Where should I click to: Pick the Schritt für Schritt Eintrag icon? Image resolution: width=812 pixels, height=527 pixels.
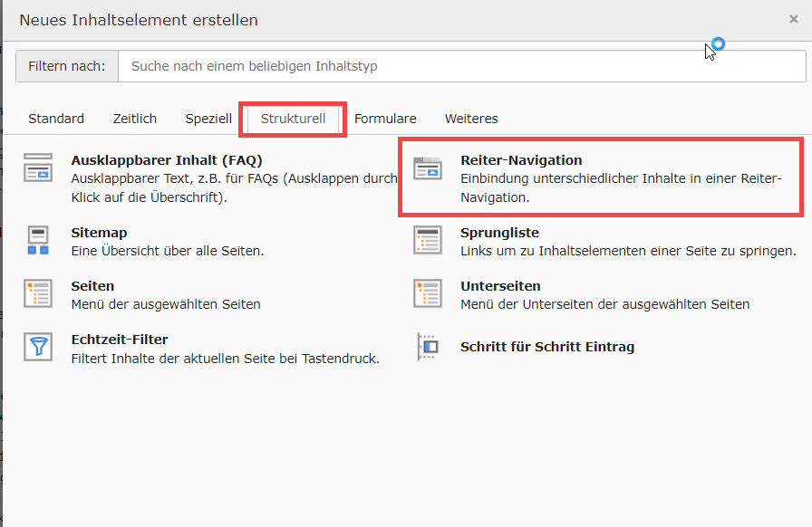click(x=428, y=347)
